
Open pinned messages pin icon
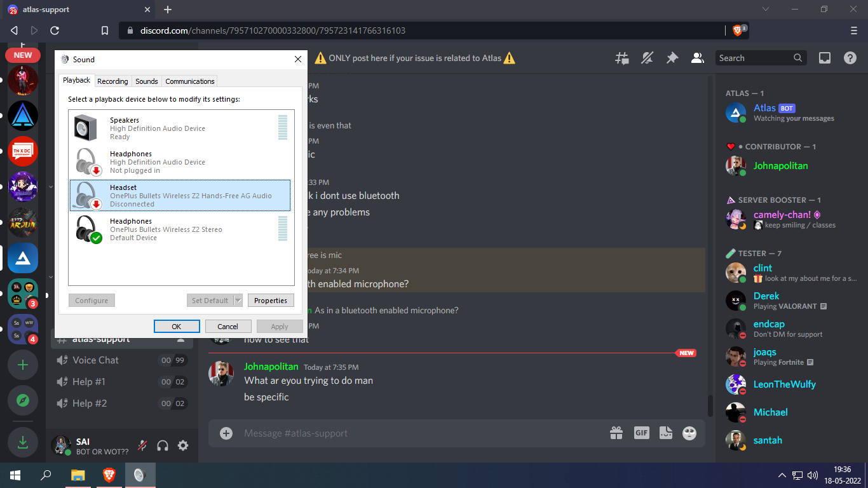672,58
